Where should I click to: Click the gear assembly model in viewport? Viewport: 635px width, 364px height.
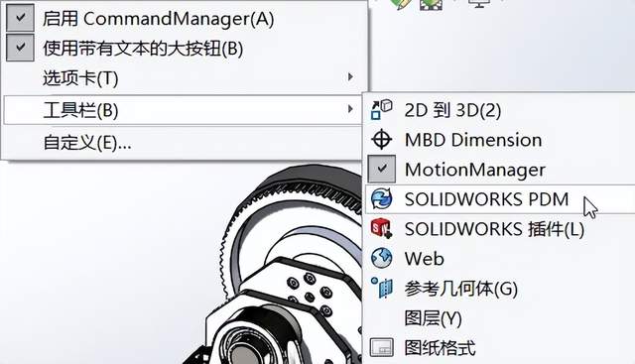pyautogui.click(x=284, y=267)
